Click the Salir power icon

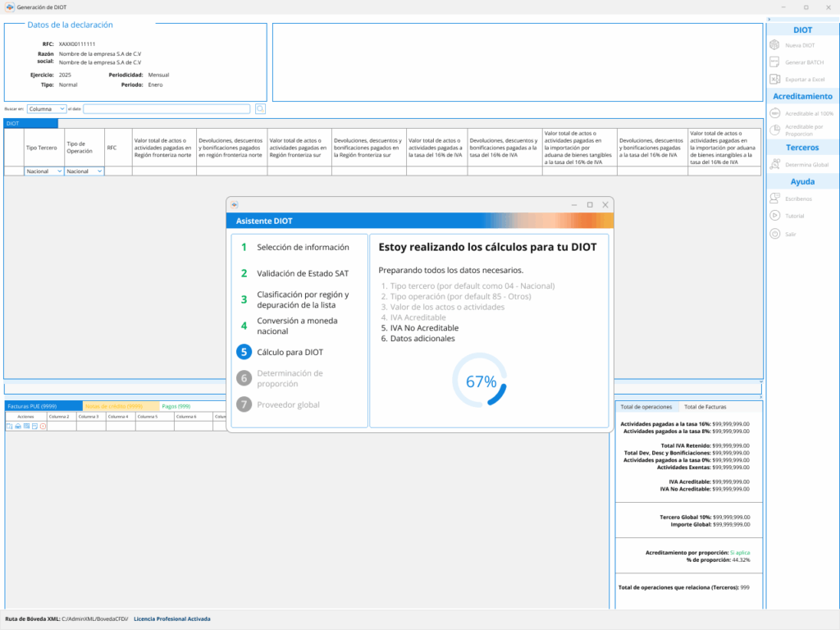tap(774, 234)
